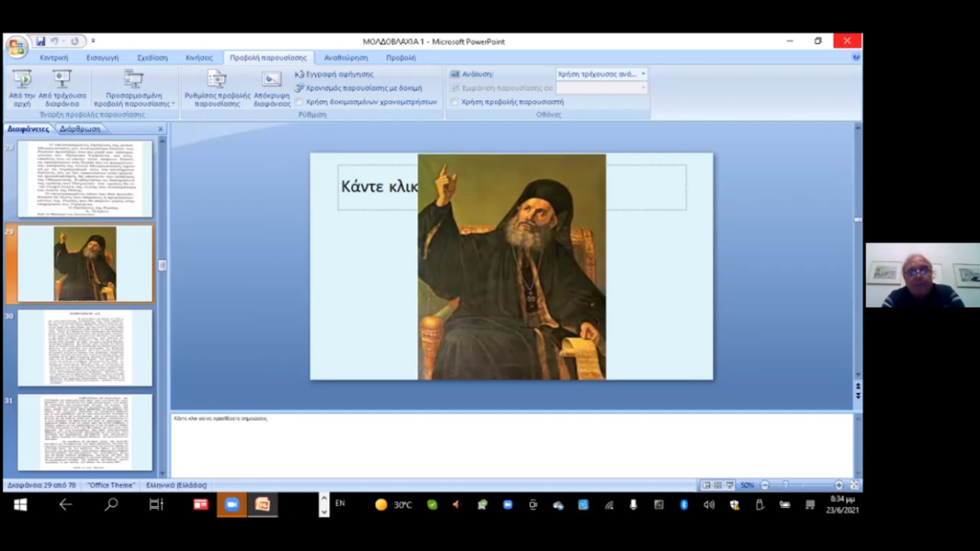980x551 pixels.
Task: Click the Εγγραφή αφήγησης narration icon
Action: coord(300,74)
